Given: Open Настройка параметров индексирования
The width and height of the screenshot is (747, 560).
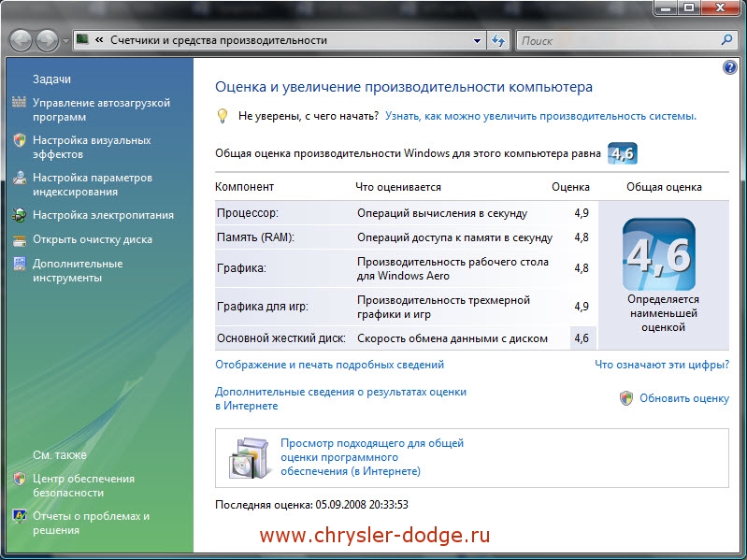Looking at the screenshot, I should coord(93,184).
